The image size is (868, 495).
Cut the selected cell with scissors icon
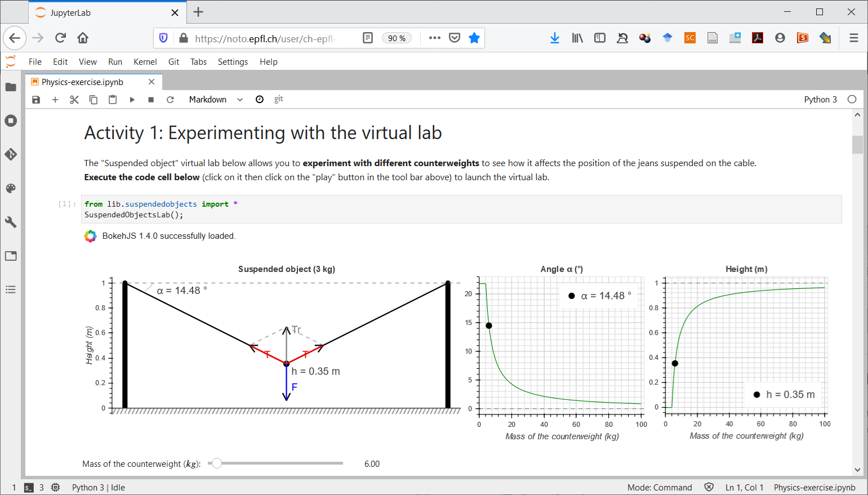pyautogui.click(x=74, y=100)
